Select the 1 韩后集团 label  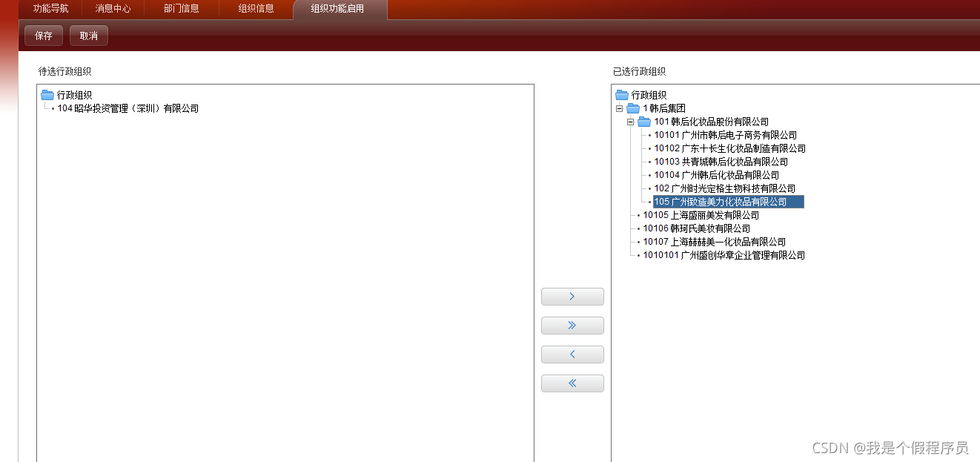point(664,108)
